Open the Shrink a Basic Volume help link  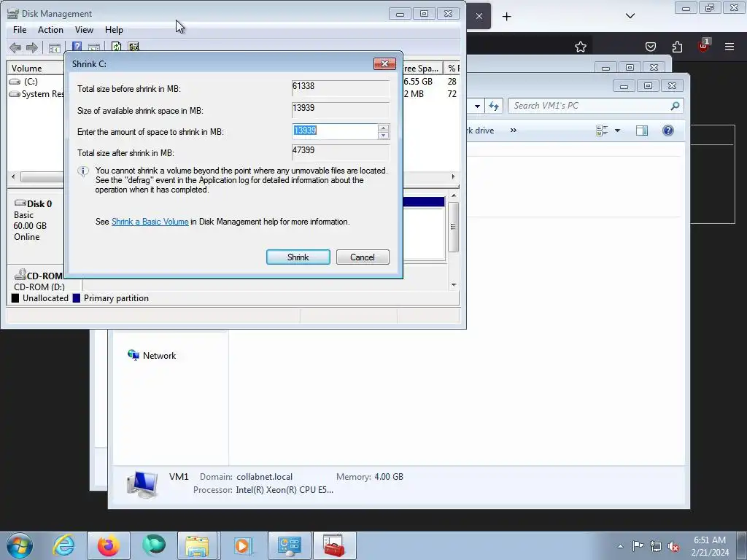tap(150, 222)
